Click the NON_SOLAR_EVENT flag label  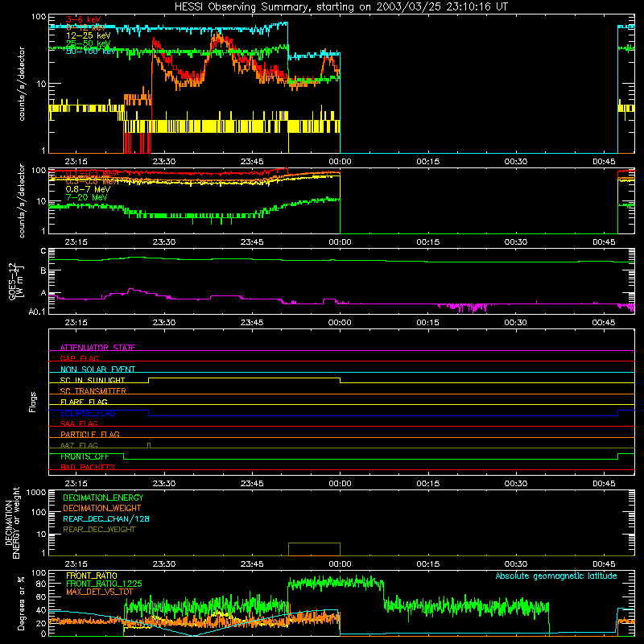(97, 369)
